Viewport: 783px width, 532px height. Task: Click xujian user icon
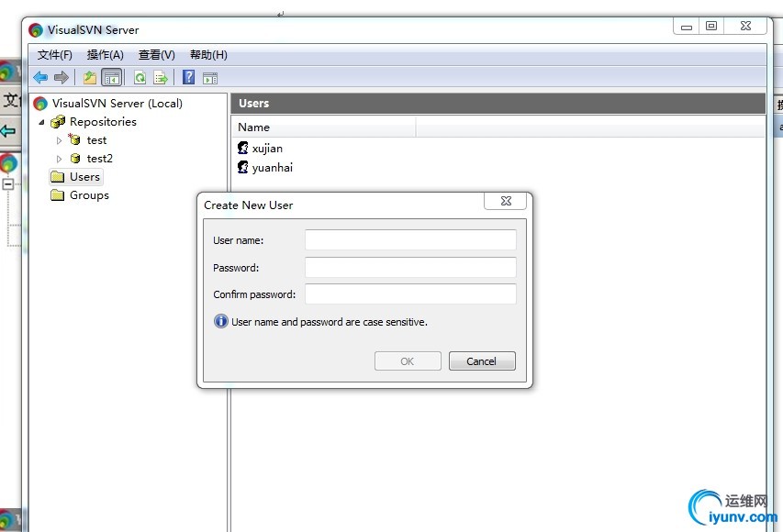243,148
